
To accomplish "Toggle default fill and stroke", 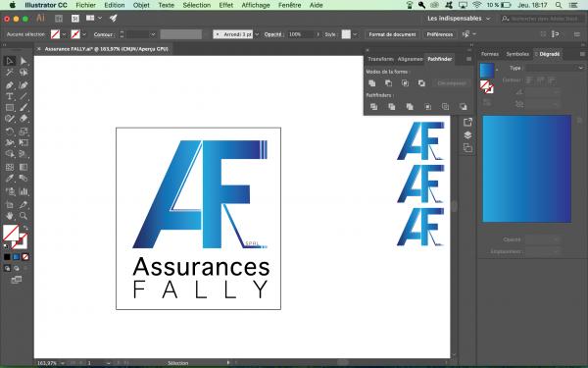I will click(6, 246).
